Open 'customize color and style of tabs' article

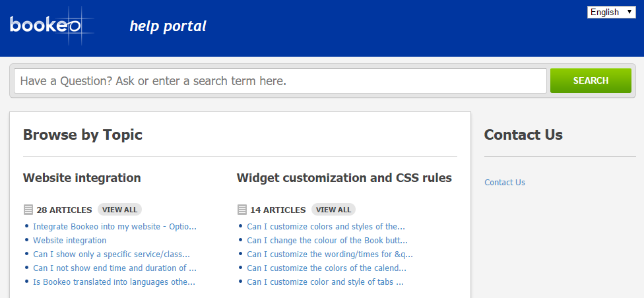(325, 282)
